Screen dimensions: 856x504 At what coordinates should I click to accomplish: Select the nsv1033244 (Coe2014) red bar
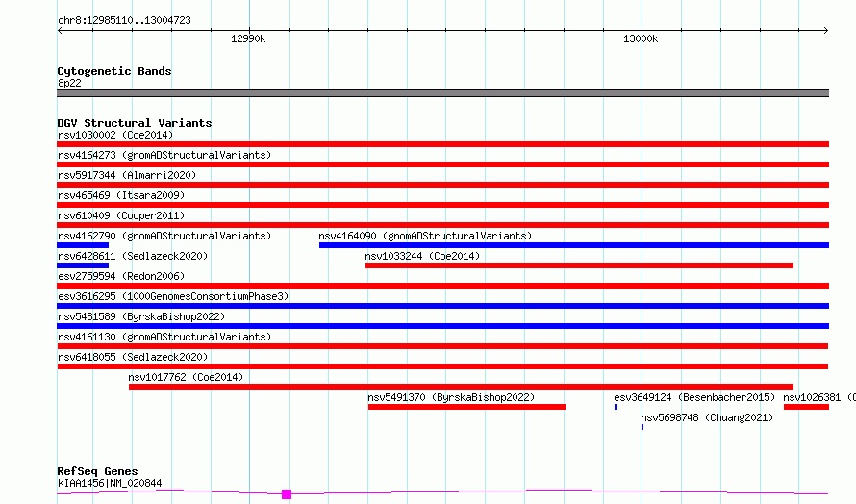579,265
